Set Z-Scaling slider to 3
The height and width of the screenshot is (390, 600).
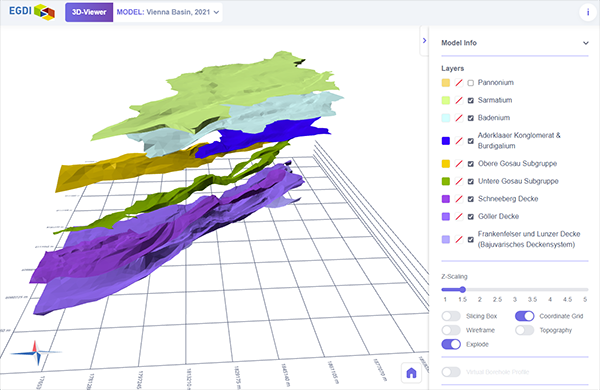tap(515, 290)
